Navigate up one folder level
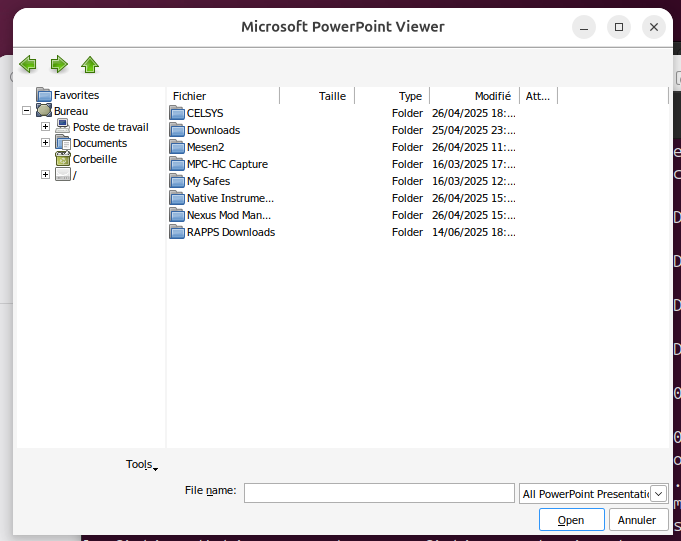681x541 pixels. 90,65
